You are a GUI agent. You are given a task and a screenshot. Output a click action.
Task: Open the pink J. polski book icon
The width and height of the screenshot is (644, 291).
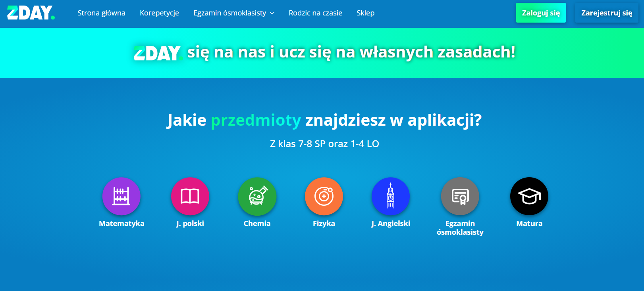190,196
